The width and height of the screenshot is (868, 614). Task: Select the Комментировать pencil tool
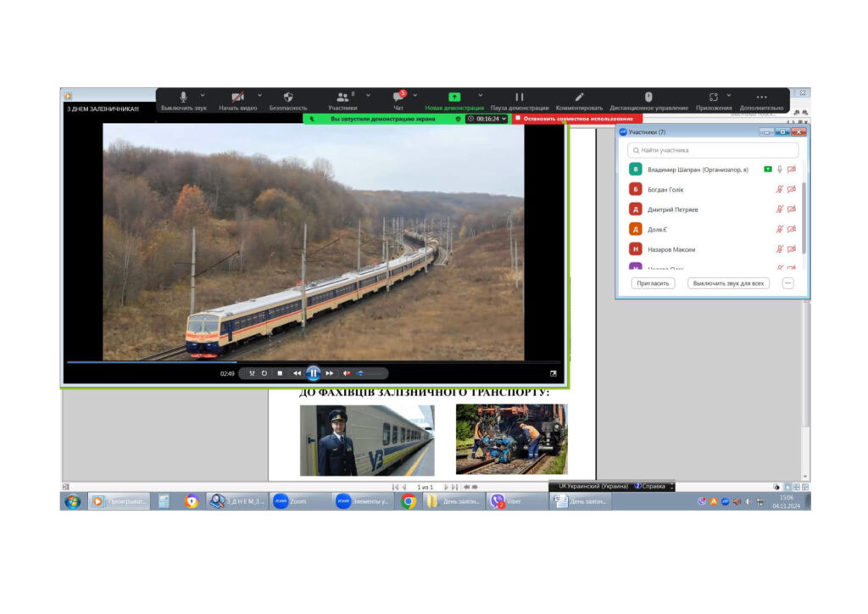[x=579, y=97]
